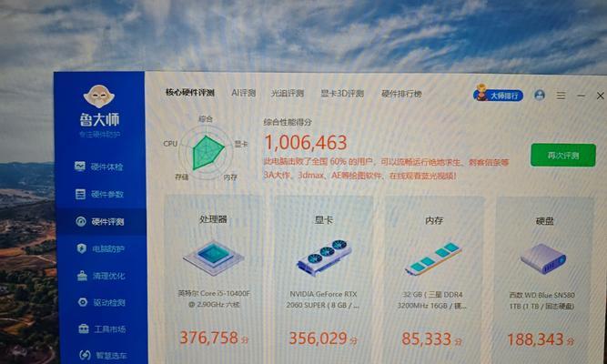Click the green radar performance chart
Screen dimensions: 607x364
pos(207,152)
